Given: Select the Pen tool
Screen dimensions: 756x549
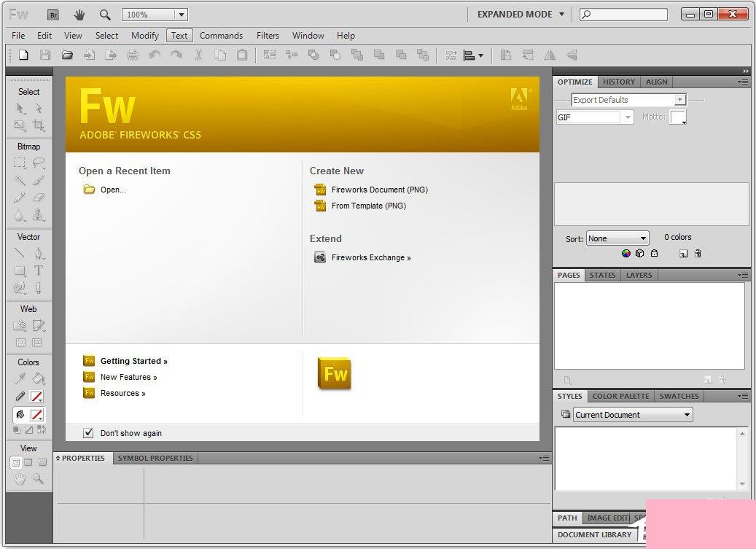Looking at the screenshot, I should (39, 252).
